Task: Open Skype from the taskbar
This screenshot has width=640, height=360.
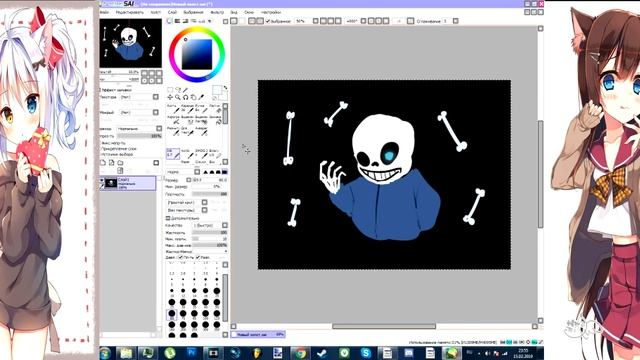Action: [366, 353]
